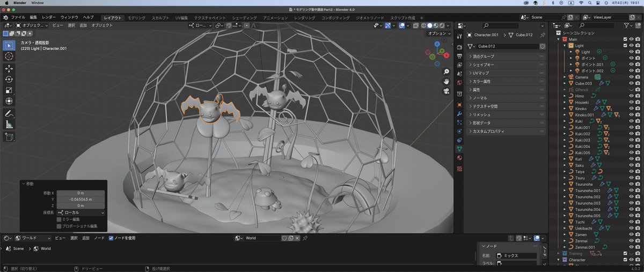Hide the Tsuru object in outliner
Viewport: 644px width, 272px height.
point(631,178)
